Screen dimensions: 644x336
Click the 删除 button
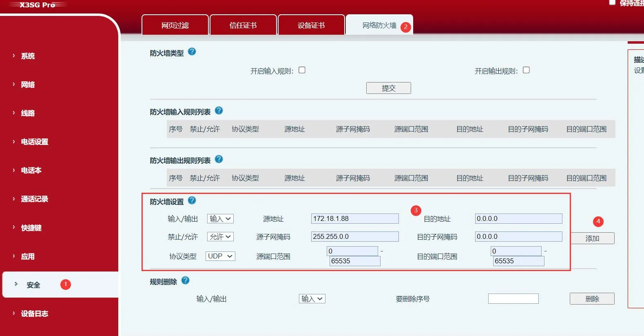click(592, 299)
